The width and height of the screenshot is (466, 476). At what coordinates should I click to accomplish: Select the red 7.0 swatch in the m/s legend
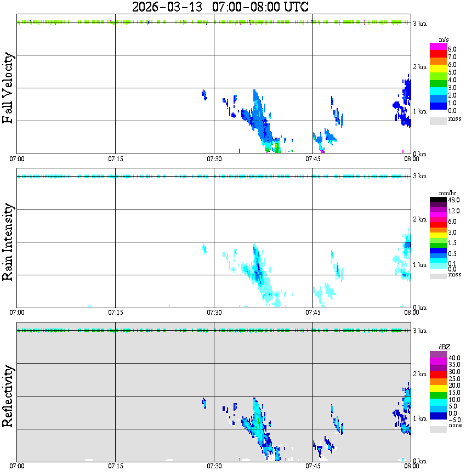click(438, 54)
